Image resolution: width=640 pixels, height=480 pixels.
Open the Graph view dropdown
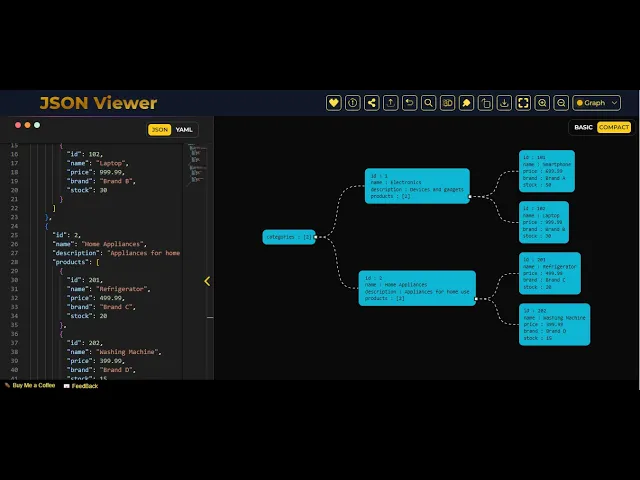pyautogui.click(x=596, y=103)
